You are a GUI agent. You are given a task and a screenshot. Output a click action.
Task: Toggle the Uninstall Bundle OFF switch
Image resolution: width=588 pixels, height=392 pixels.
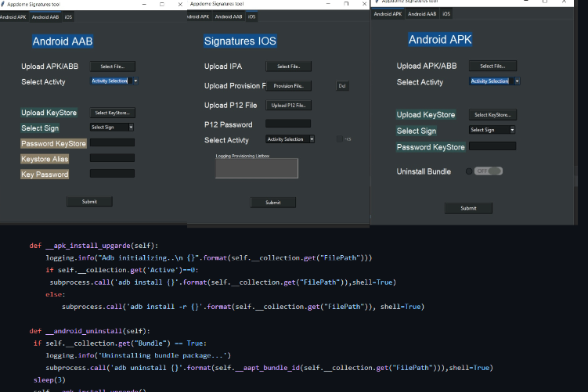[489, 171]
